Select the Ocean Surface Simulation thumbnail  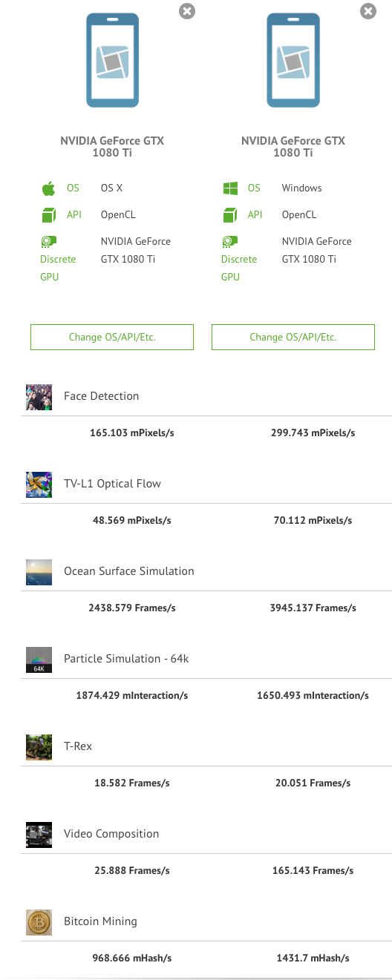point(39,572)
